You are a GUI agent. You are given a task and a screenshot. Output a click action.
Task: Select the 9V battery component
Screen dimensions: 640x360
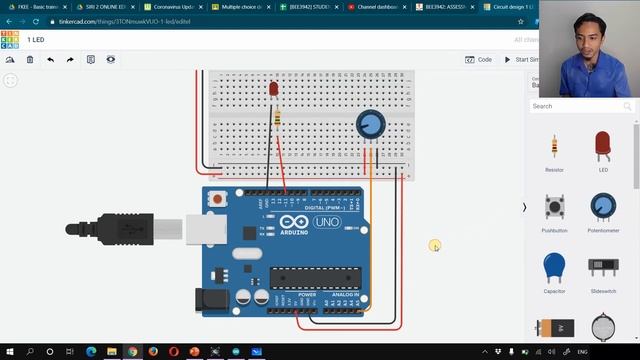pos(555,328)
